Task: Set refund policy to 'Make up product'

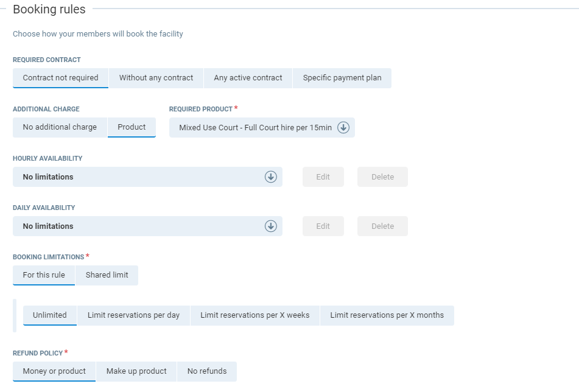Action: pos(136,371)
